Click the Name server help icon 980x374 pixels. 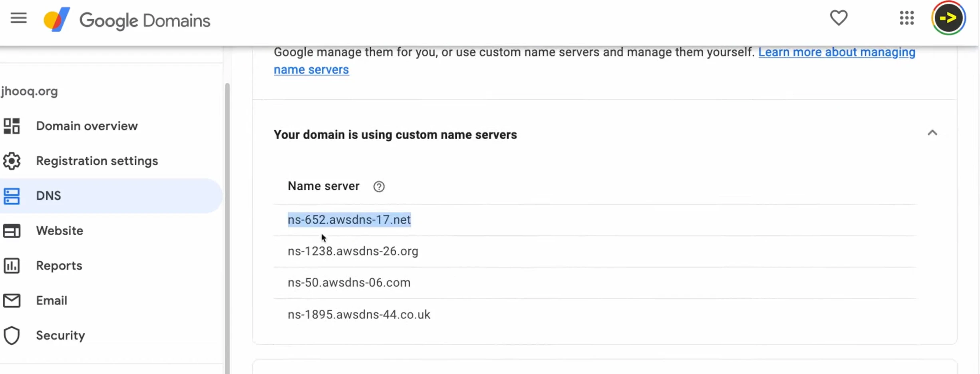[379, 187]
